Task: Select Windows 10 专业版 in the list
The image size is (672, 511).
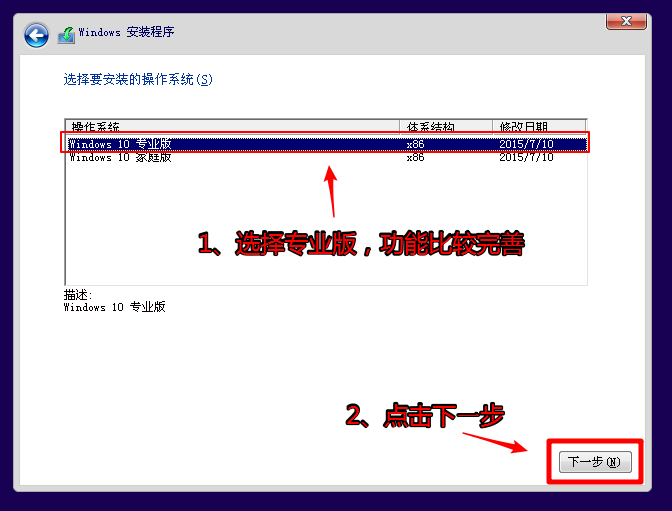Action: (x=119, y=144)
